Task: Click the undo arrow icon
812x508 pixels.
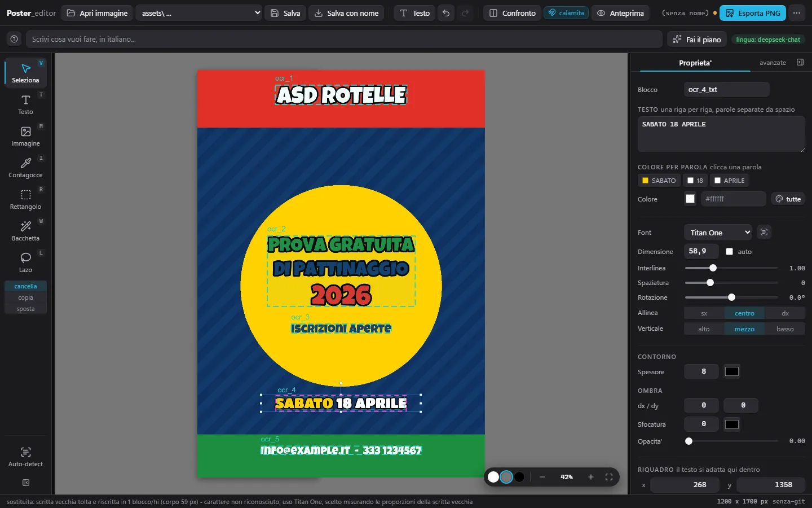Action: pyautogui.click(x=446, y=13)
